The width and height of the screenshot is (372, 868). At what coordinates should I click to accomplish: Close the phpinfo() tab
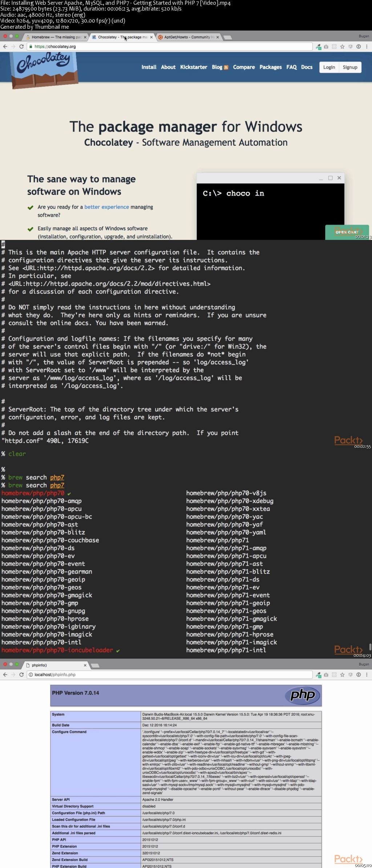85,665
